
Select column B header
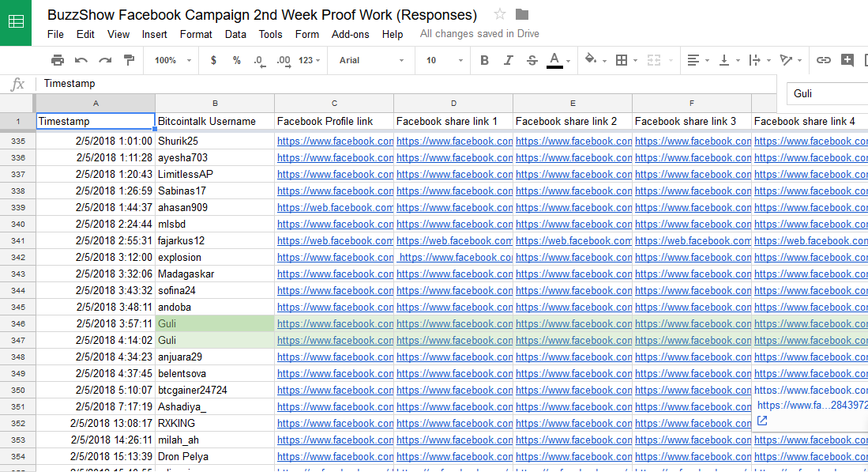215,104
